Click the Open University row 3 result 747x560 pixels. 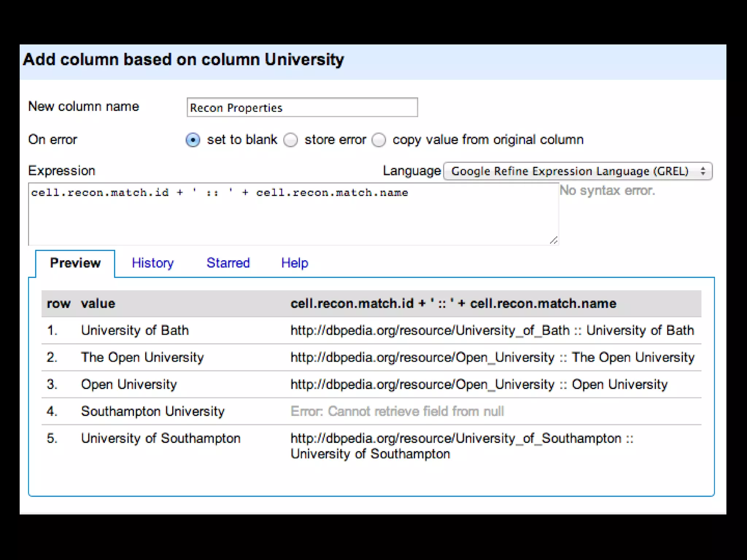click(x=479, y=384)
